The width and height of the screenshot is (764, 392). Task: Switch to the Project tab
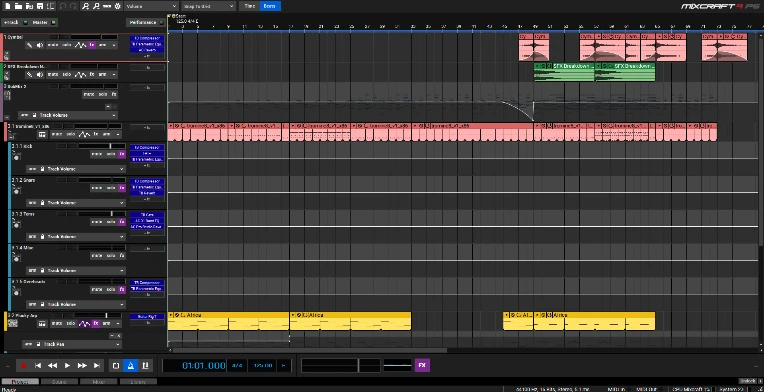coord(19,382)
